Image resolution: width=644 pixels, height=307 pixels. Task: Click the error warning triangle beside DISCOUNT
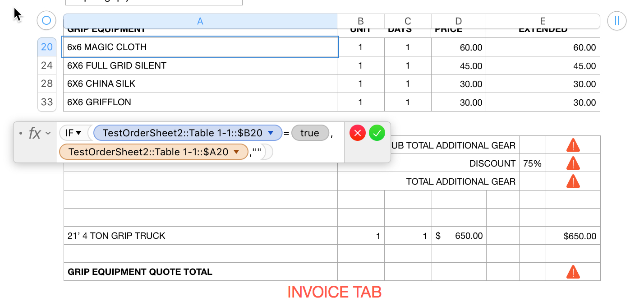pos(573,163)
